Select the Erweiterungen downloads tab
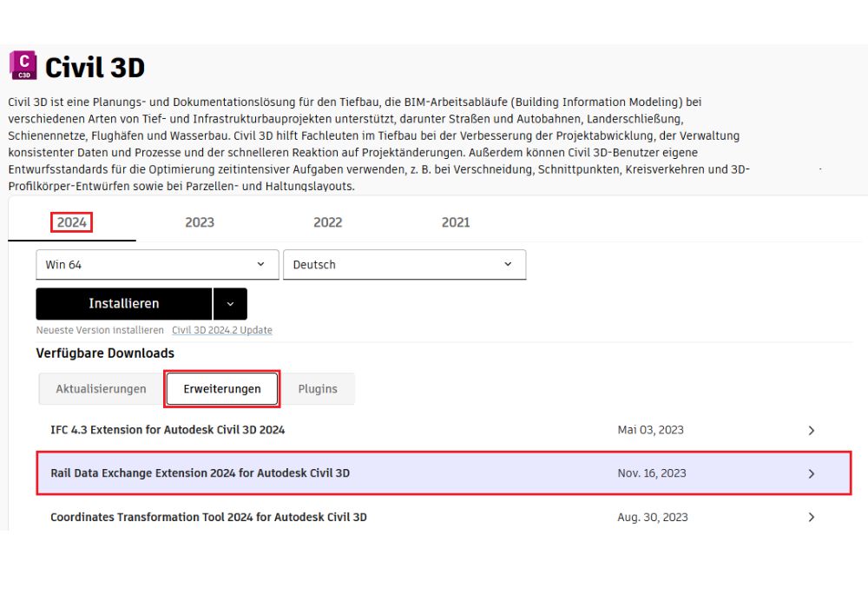This screenshot has height=608, width=868. pos(222,389)
